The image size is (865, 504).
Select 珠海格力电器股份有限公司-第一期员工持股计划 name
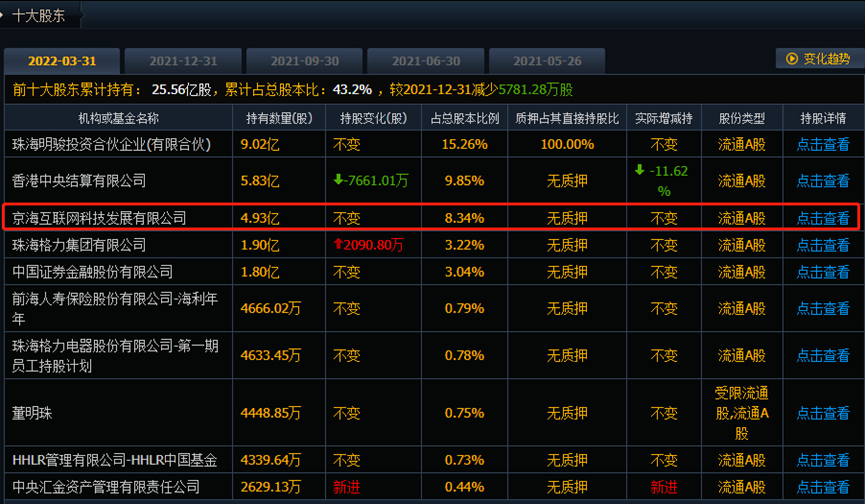pos(115,356)
